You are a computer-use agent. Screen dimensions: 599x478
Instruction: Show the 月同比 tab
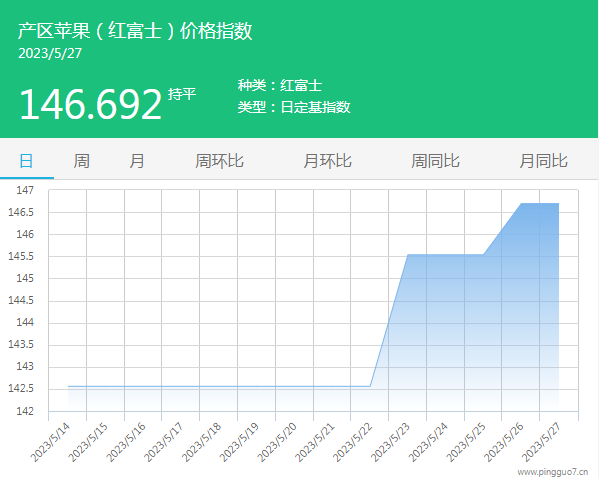(544, 161)
